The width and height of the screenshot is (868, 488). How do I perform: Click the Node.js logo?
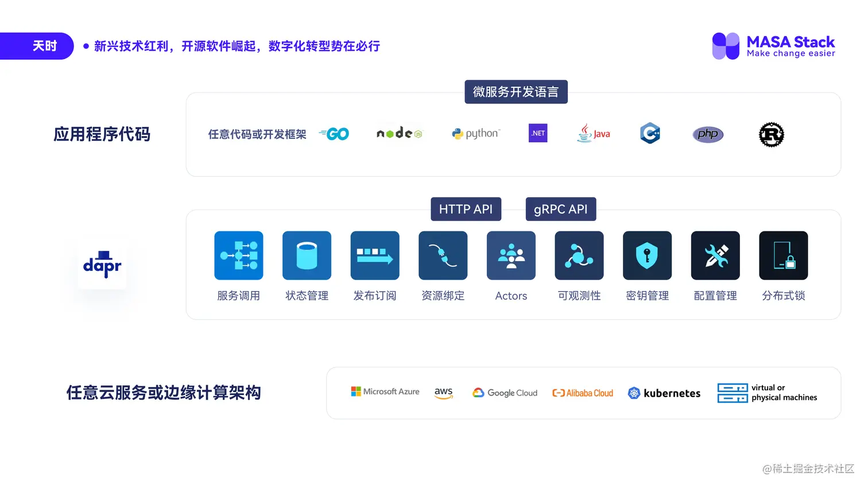click(x=400, y=133)
